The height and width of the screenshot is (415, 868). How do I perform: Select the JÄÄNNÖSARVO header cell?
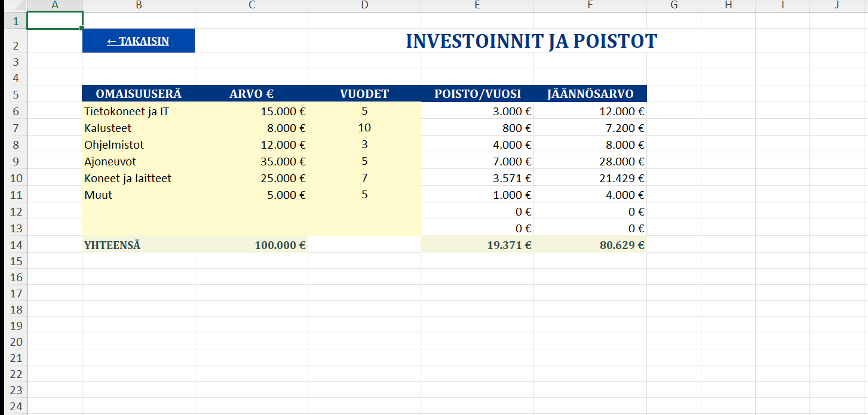[590, 94]
